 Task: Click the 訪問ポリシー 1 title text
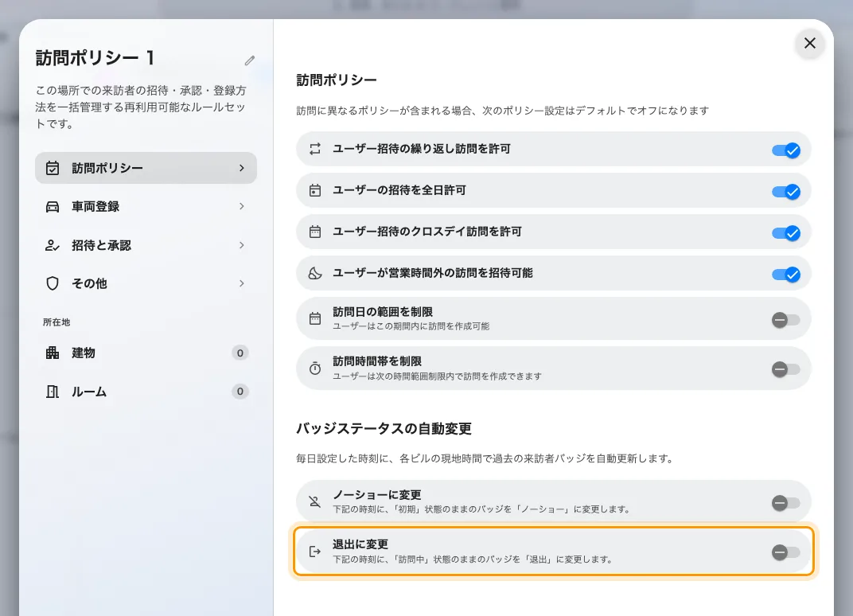[x=95, y=57]
